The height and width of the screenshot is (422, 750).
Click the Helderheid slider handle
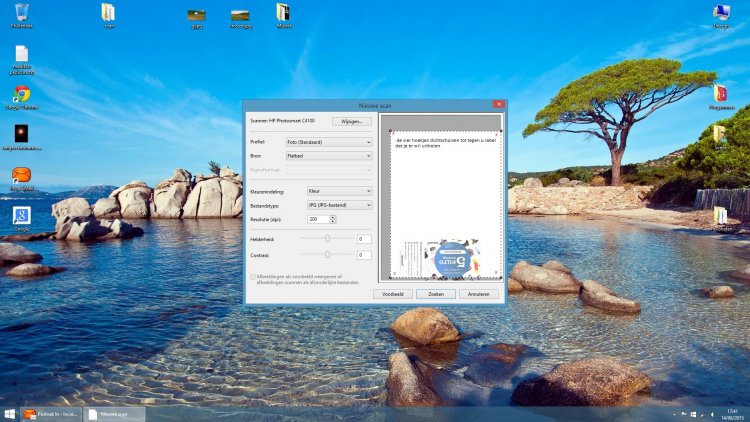click(x=328, y=239)
